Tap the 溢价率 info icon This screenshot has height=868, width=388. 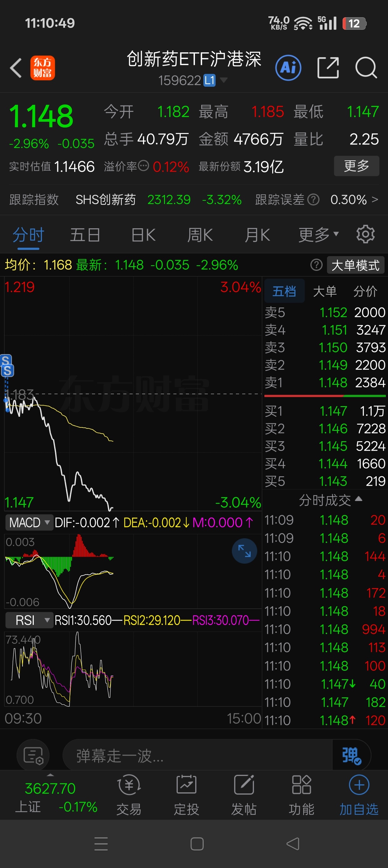144,166
